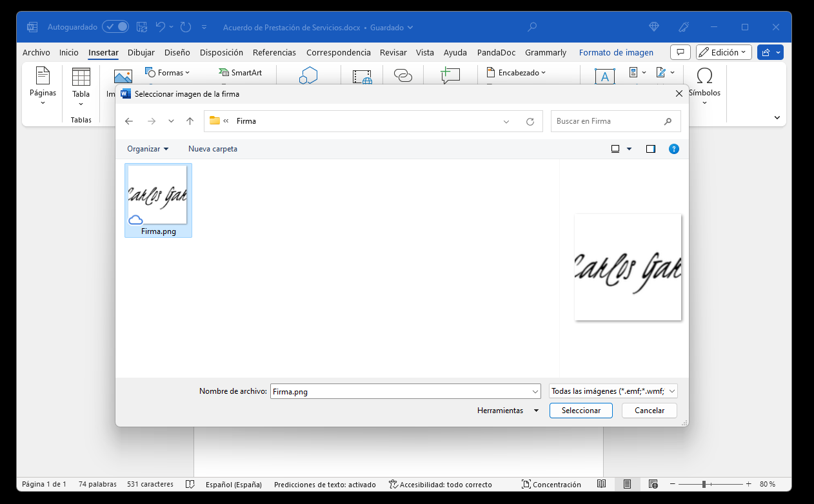Image resolution: width=814 pixels, height=504 pixels.
Task: Open the Archivo tab
Action: tap(36, 53)
